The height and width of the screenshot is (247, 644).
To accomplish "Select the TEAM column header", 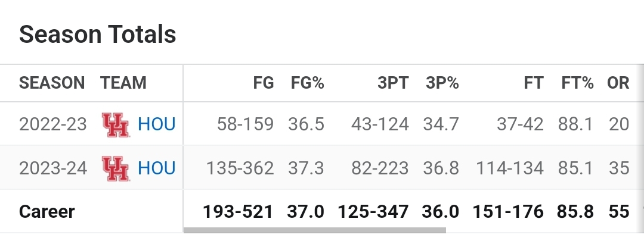I will 123,83.
